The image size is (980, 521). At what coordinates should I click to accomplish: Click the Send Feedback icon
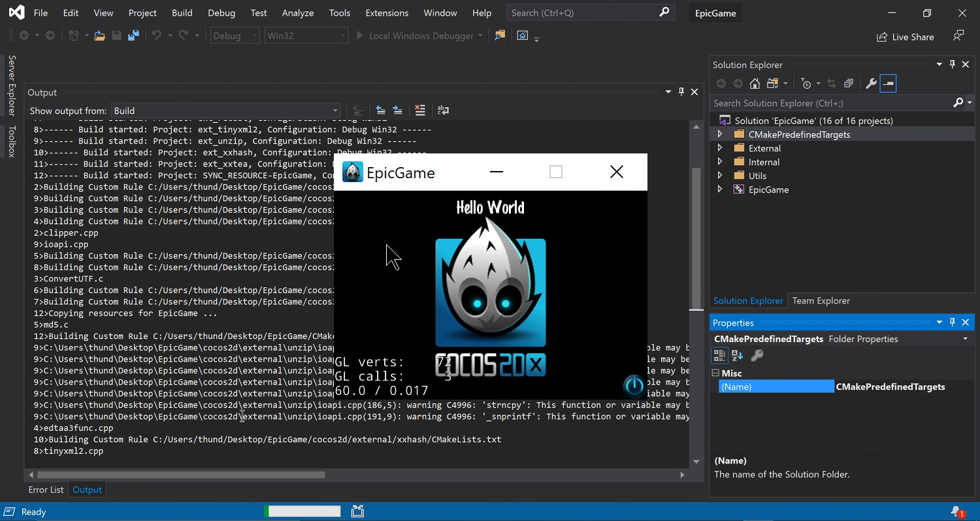coord(958,36)
